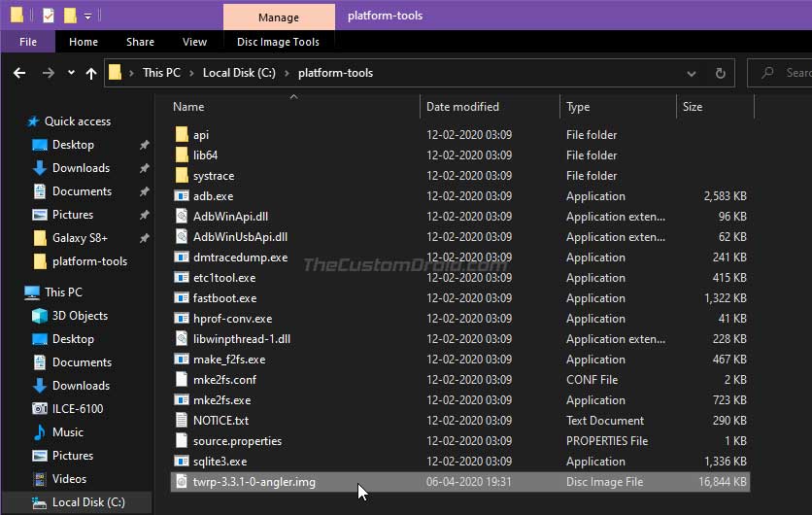Expand the chevron after Local Disk (C:) in path
The height and width of the screenshot is (515, 812).
[287, 73]
